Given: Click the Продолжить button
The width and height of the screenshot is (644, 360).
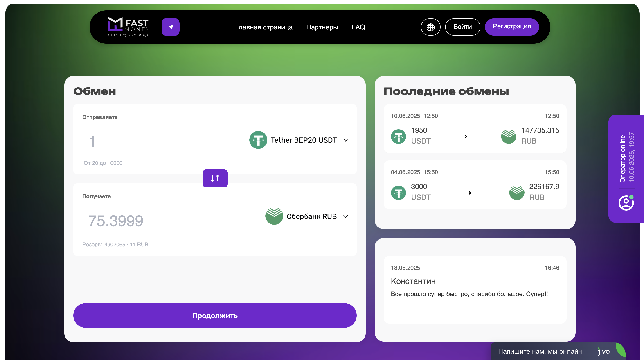Looking at the screenshot, I should point(215,315).
